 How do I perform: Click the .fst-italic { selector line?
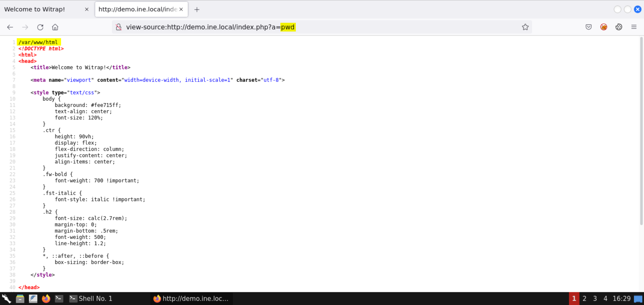(x=62, y=193)
